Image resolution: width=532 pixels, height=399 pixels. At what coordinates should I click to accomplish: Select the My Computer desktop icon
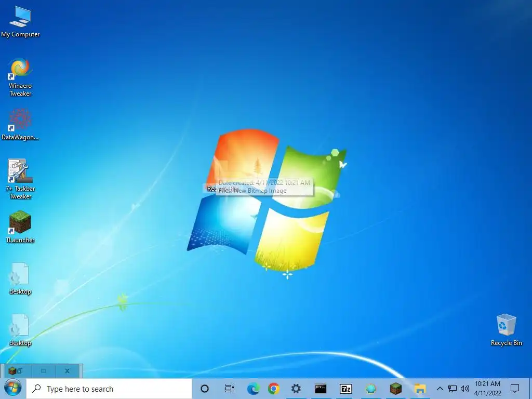click(20, 22)
